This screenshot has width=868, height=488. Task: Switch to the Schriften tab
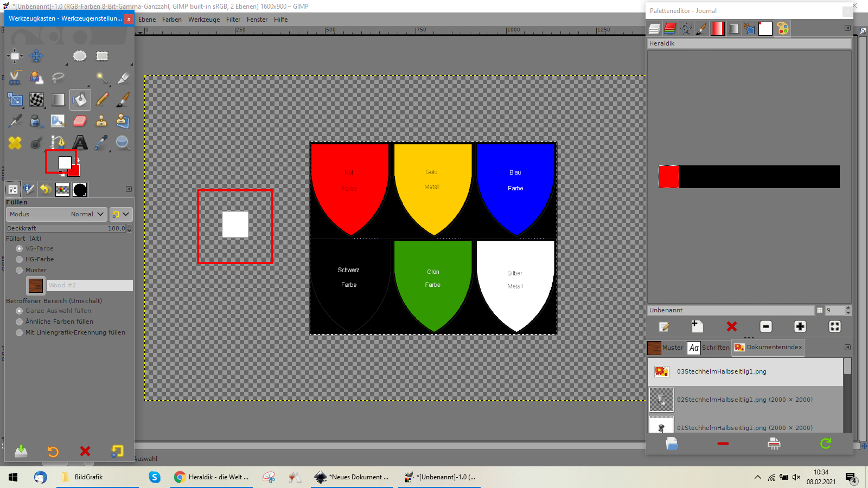coord(709,348)
